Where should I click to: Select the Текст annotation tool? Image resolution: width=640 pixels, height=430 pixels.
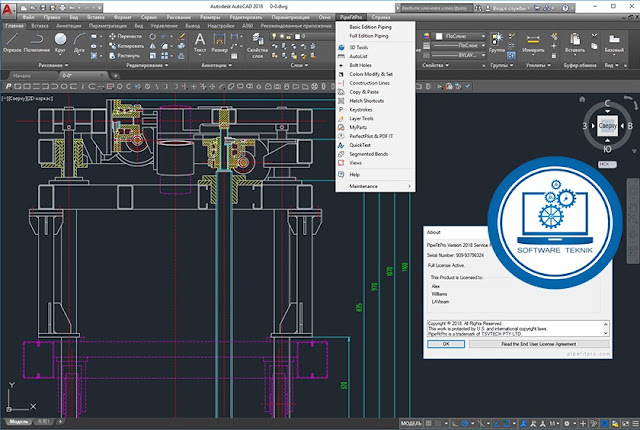click(200, 43)
